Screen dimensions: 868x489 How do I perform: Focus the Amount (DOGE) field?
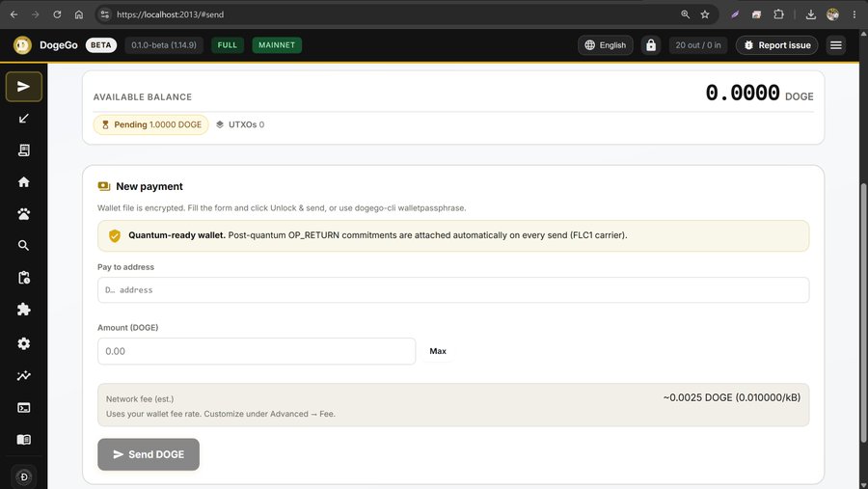pyautogui.click(x=257, y=351)
